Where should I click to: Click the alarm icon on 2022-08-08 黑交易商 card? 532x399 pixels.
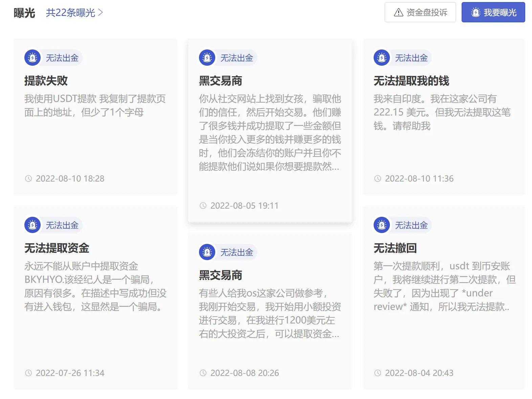[x=207, y=252]
